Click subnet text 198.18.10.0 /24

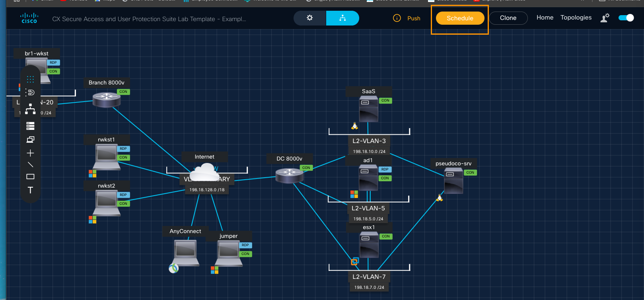pos(369,151)
